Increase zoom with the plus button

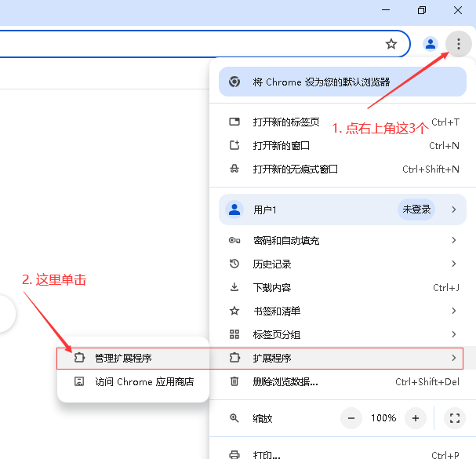pos(416,418)
